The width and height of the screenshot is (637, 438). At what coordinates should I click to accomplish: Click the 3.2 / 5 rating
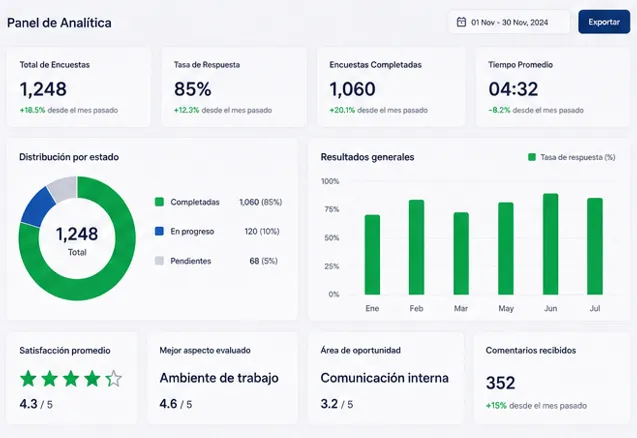point(336,404)
